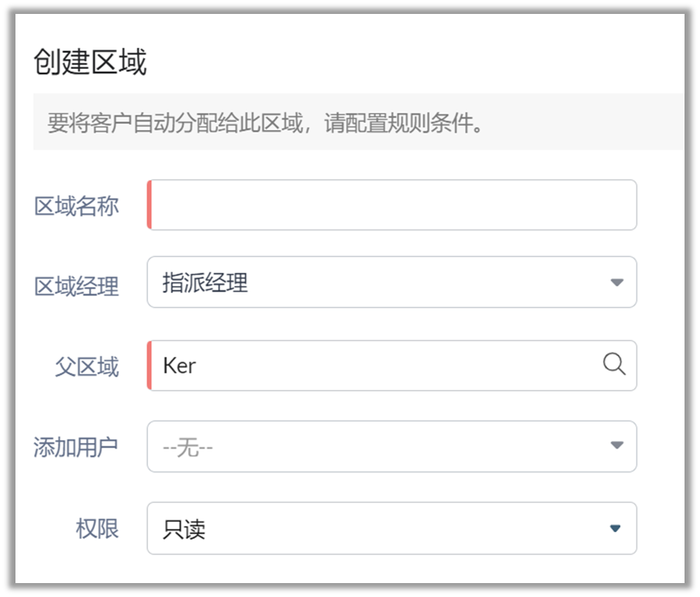Open the 添加用户 dropdown box
The width and height of the screenshot is (700, 597).
point(391,446)
